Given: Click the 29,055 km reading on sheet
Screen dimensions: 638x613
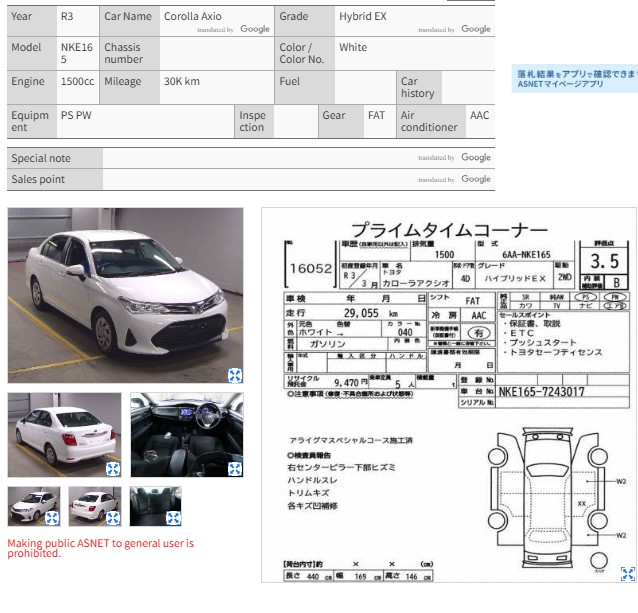Looking at the screenshot, I should click(x=361, y=313).
